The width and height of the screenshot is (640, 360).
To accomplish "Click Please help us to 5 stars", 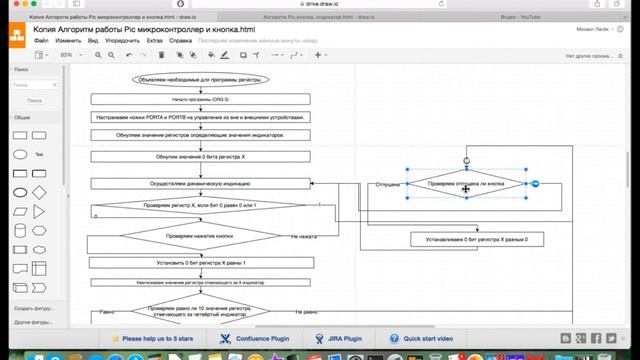I will click(153, 339).
